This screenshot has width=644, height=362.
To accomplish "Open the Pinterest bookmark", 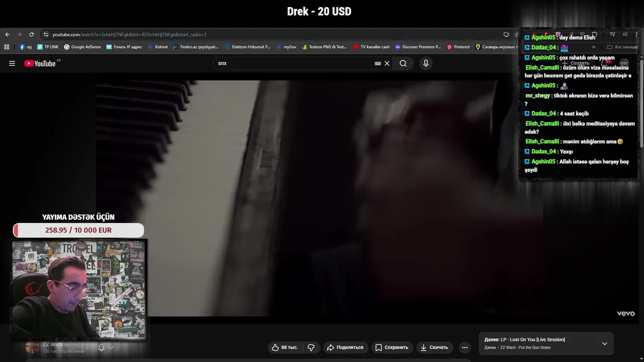I will coord(458,47).
